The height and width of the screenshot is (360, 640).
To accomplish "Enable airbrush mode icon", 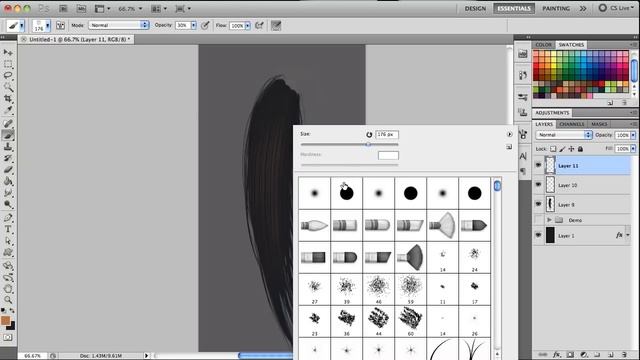I will click(259, 25).
